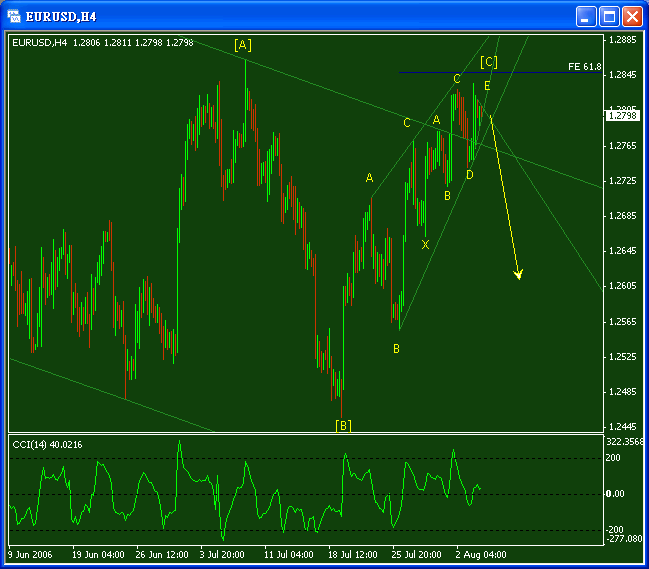
Task: Click the CCI(14) 40.0216 indicator label
Action: [x=47, y=445]
